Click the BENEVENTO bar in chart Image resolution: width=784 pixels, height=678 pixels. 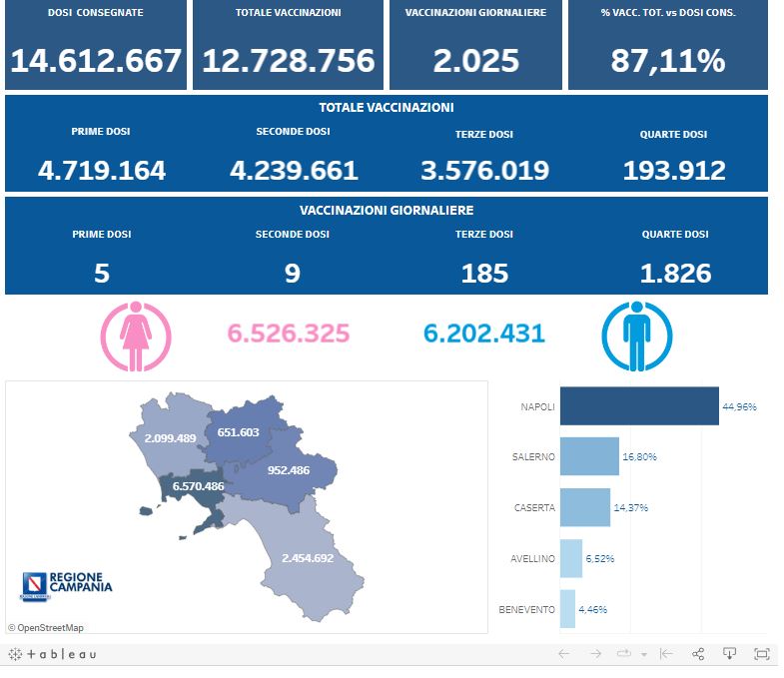(x=567, y=608)
